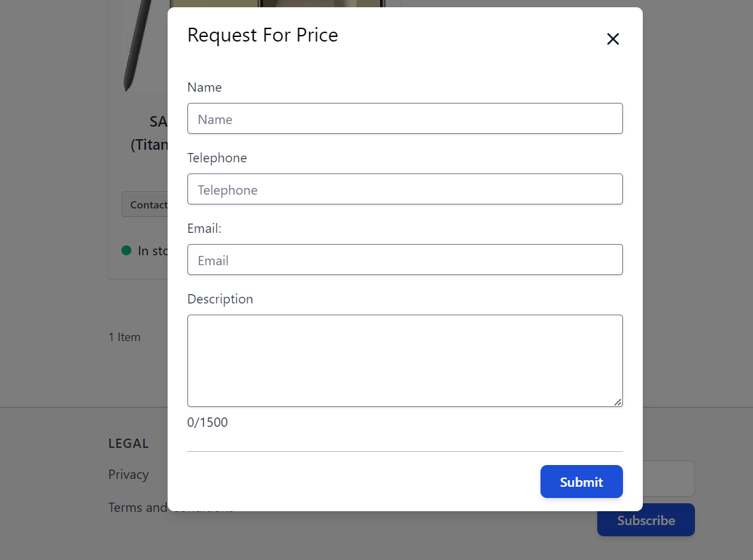Click into the Email field

[x=405, y=260]
